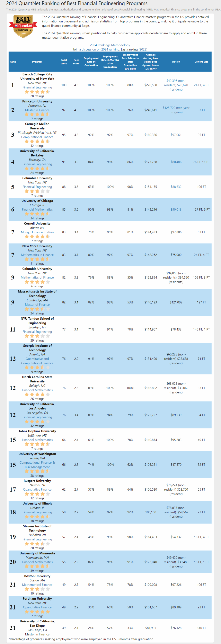Open Carnegie Mellon's $97,061 tuition link

point(176,135)
